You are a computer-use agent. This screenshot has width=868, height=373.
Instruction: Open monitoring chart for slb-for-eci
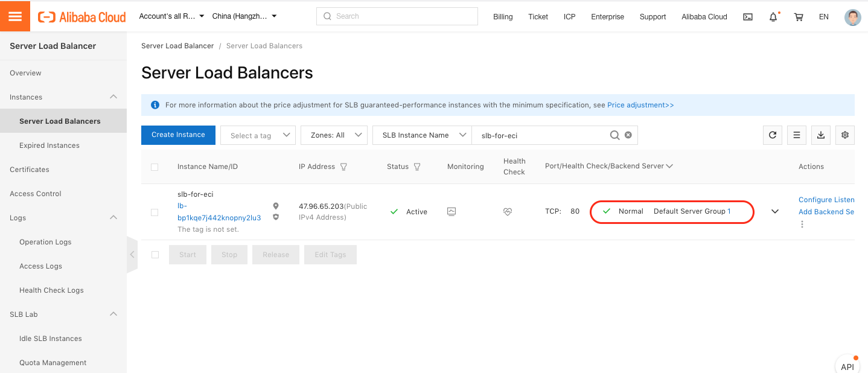pos(452,212)
